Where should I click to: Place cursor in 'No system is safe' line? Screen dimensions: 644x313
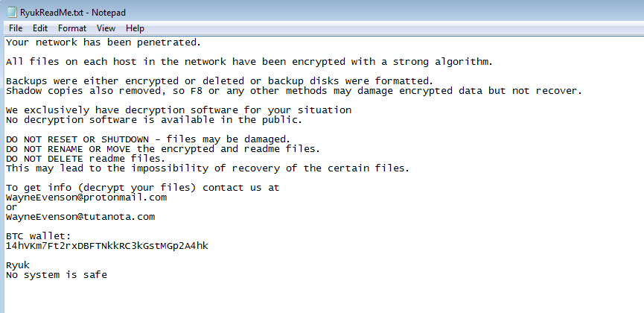(57, 275)
